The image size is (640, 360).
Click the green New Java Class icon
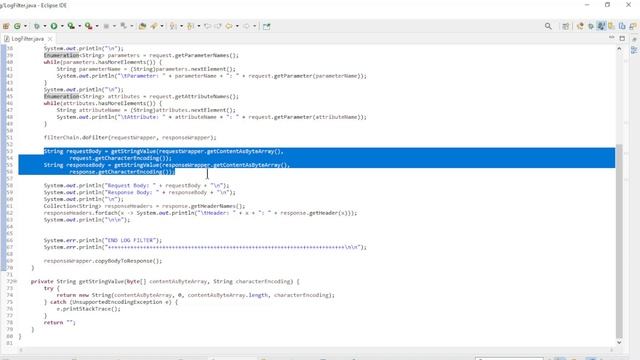pyautogui.click(x=17, y=26)
